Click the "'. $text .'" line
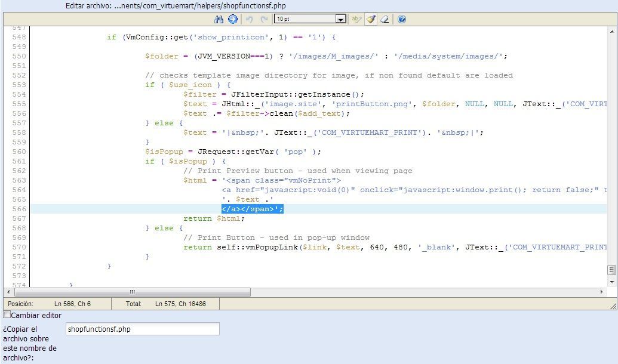 (x=248, y=199)
